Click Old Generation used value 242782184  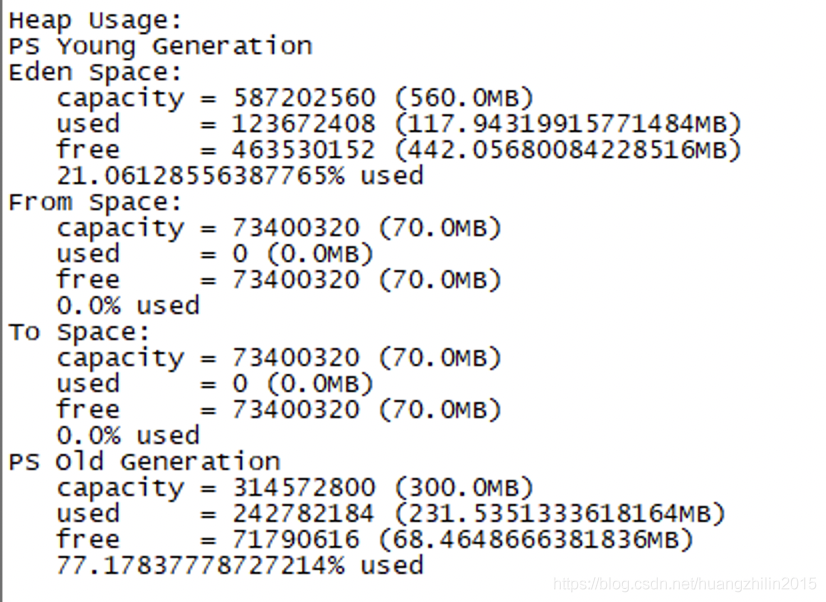point(304,514)
